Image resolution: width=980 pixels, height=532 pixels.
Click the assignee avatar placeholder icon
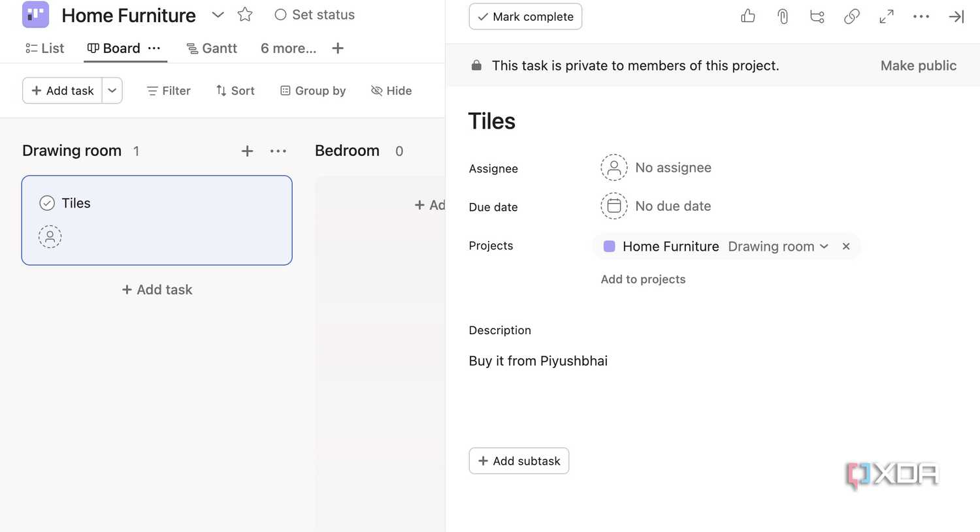(x=614, y=168)
